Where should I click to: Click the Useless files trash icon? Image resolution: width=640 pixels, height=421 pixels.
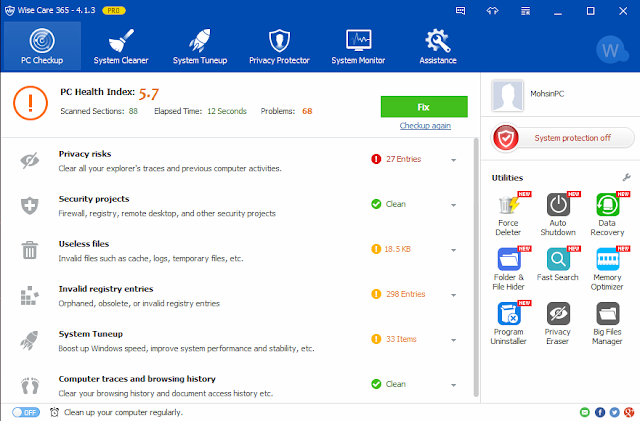(x=30, y=250)
